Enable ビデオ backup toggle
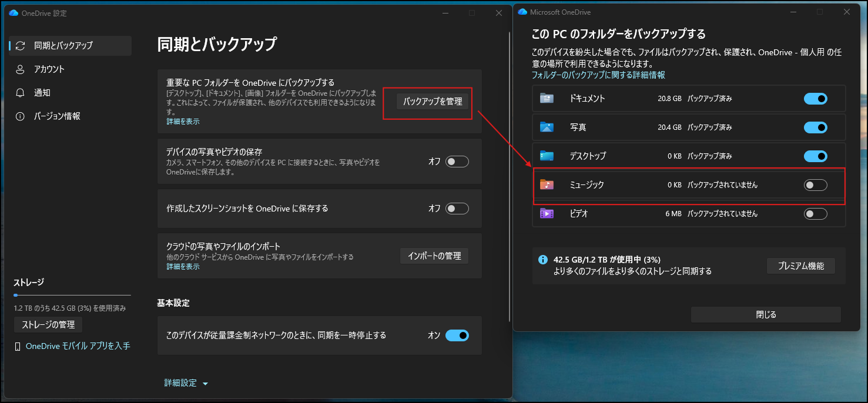 [815, 214]
